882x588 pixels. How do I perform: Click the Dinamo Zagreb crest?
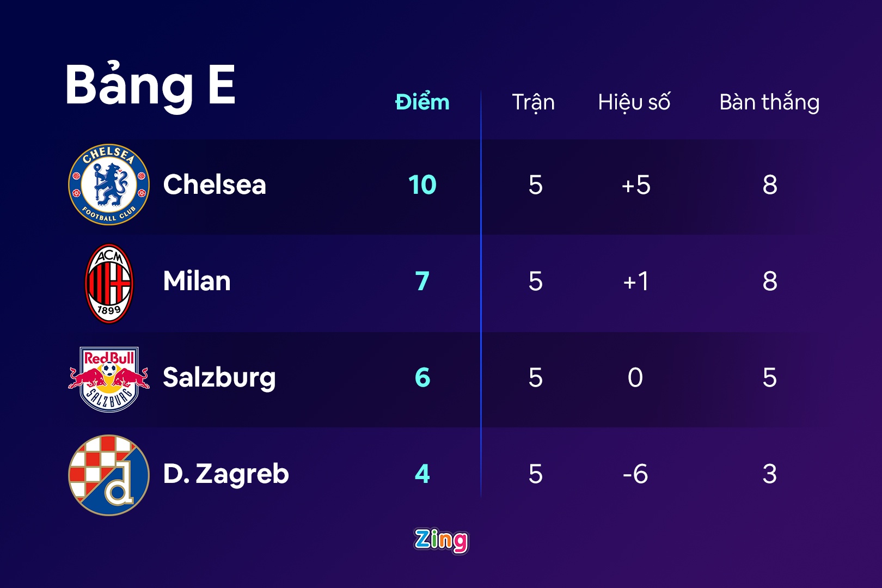click(x=109, y=475)
